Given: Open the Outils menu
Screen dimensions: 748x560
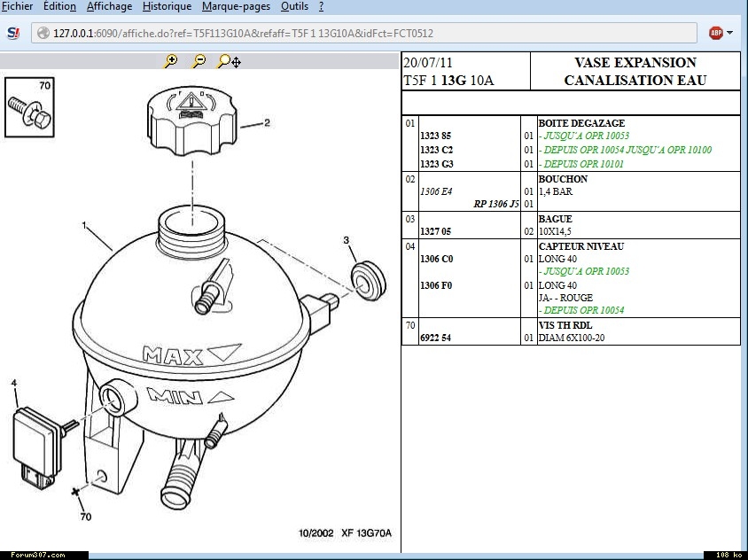Looking at the screenshot, I should (x=294, y=6).
